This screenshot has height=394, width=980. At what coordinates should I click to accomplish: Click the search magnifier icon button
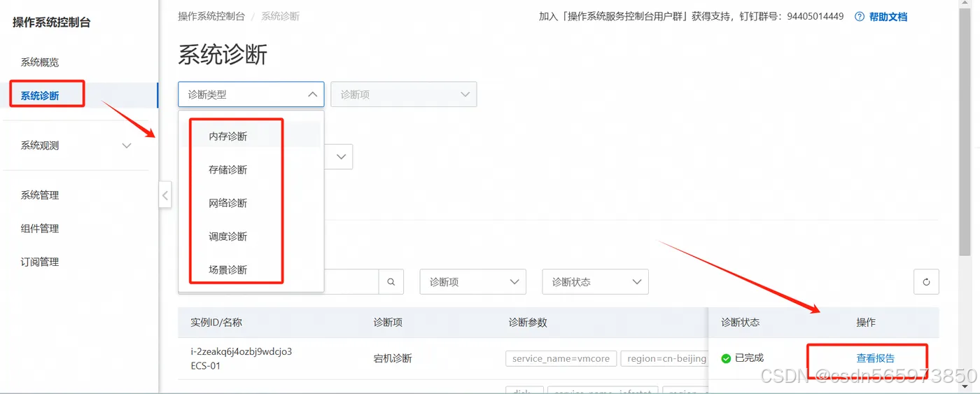(x=391, y=282)
